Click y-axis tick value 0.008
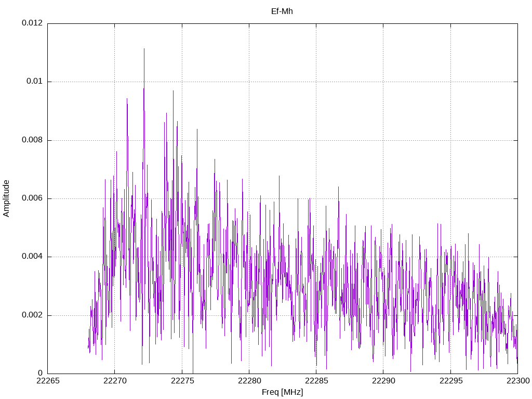The width and height of the screenshot is (532, 399). tap(33, 140)
